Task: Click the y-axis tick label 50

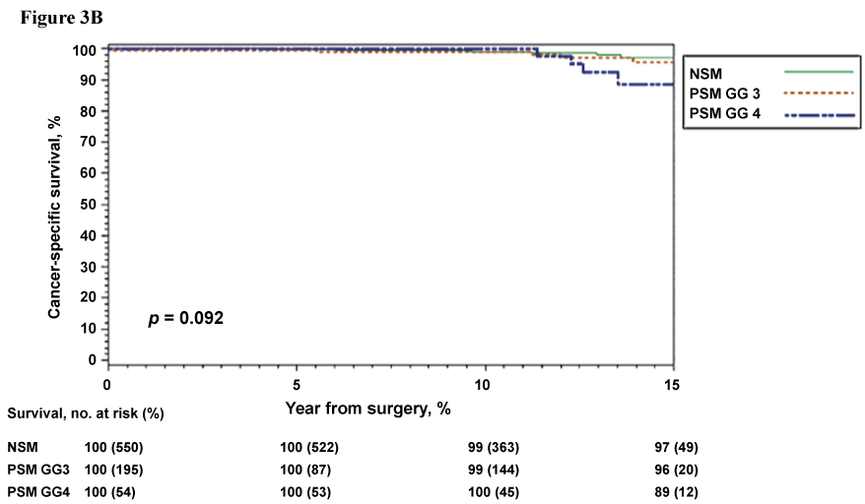Action: (x=89, y=205)
